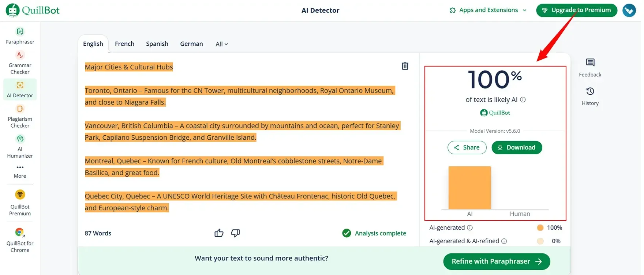Click the orange AI bar in chart
This screenshot has height=275, width=644.
(469, 188)
